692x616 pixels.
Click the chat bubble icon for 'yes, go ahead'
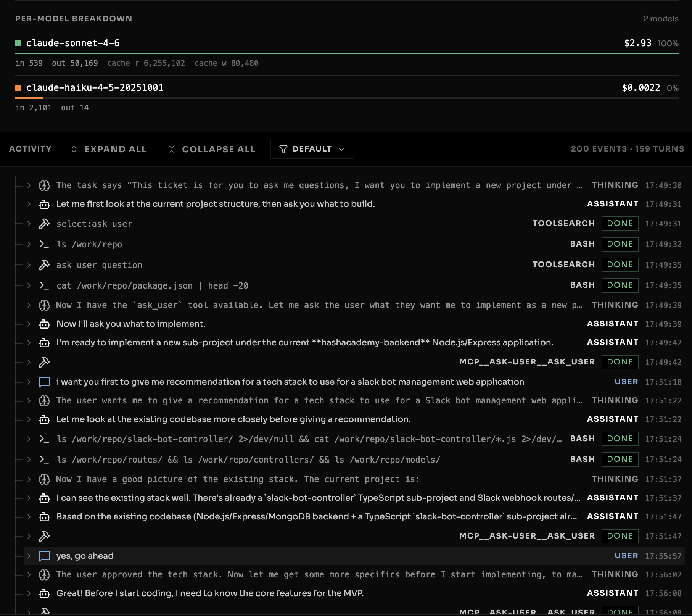44,556
